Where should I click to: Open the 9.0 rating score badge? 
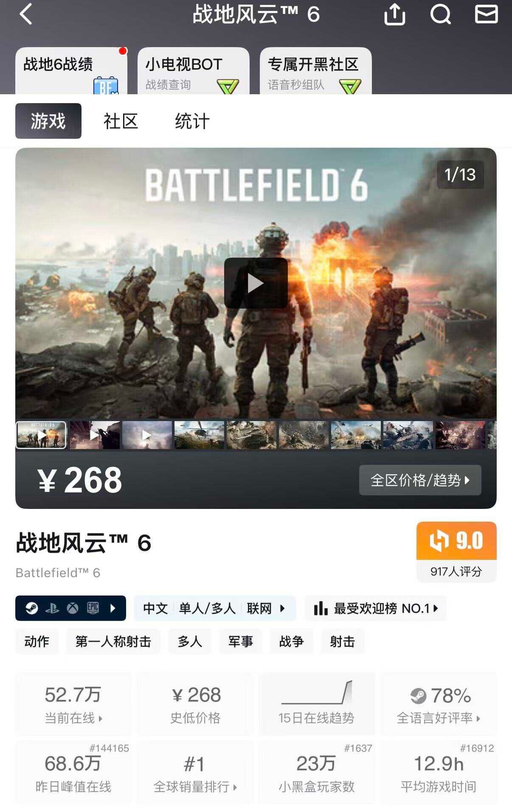pos(456,551)
